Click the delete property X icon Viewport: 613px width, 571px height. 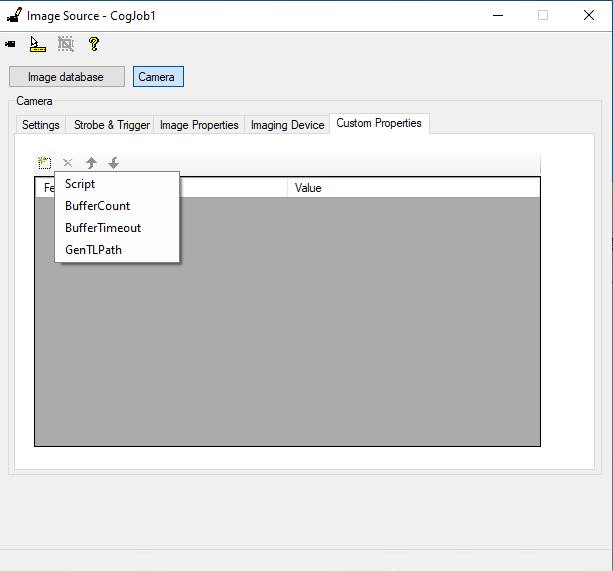(68, 163)
